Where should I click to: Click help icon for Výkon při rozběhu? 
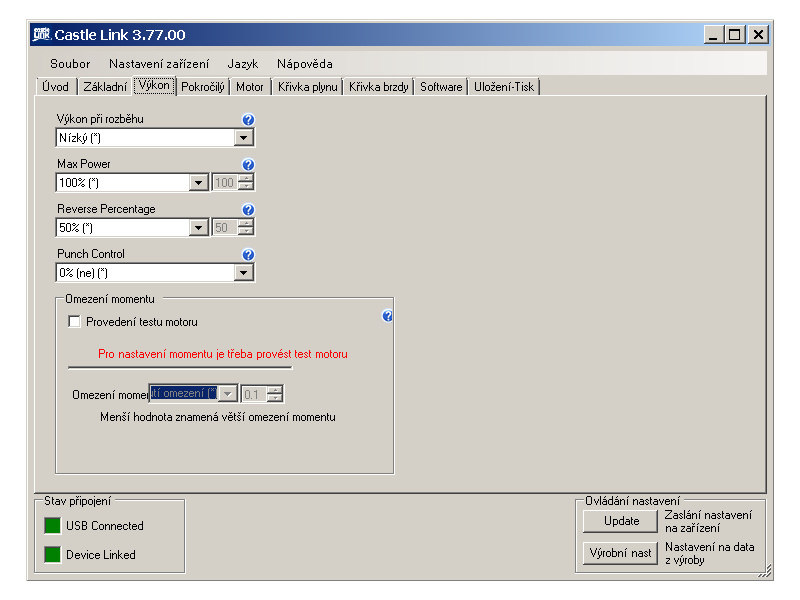(x=248, y=120)
